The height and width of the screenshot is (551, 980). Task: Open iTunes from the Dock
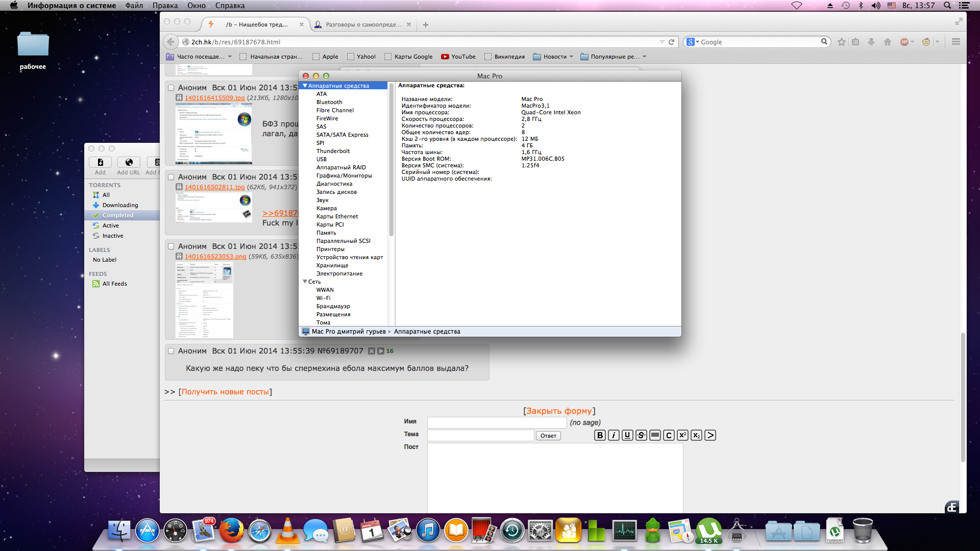click(428, 531)
